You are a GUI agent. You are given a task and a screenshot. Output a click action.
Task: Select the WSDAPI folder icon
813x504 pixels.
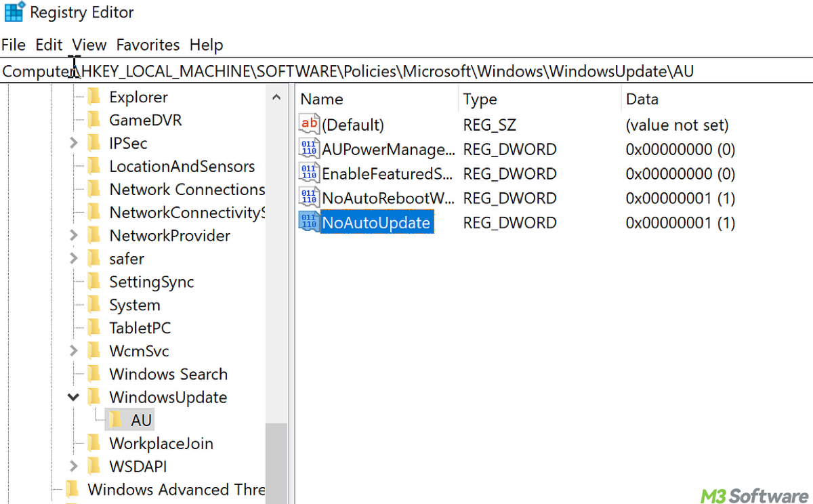coord(94,466)
